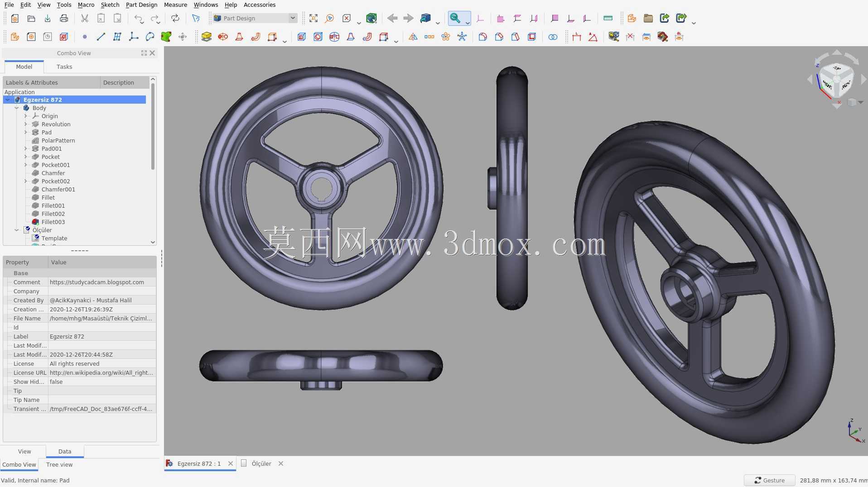Screen dimensions: 868x487
Task: Open the Accessories menu
Action: (259, 5)
